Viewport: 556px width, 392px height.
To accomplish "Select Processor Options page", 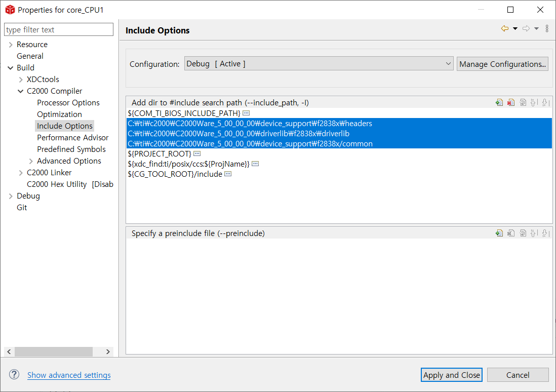I will 68,102.
